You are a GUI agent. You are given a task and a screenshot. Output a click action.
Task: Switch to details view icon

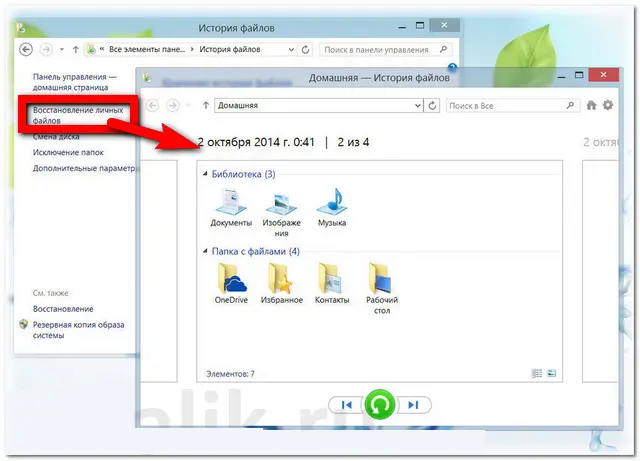pyautogui.click(x=537, y=373)
